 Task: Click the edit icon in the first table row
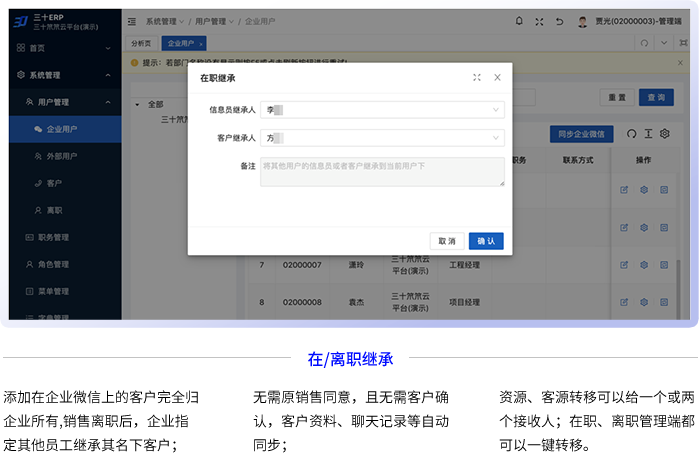click(x=625, y=189)
